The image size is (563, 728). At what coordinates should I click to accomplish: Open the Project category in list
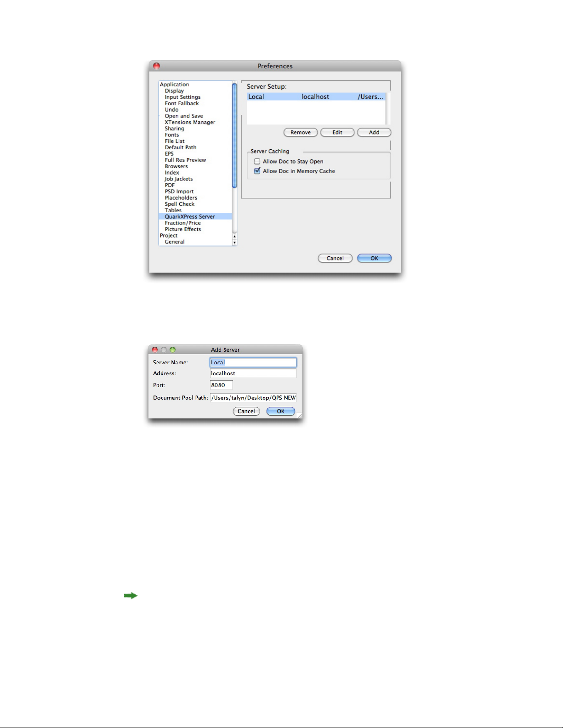point(169,236)
